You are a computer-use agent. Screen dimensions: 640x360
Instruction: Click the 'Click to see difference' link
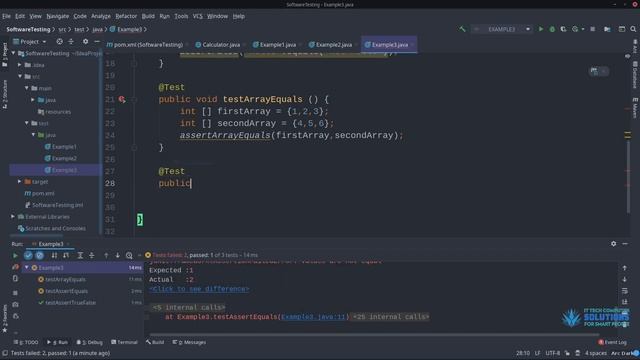(199, 289)
